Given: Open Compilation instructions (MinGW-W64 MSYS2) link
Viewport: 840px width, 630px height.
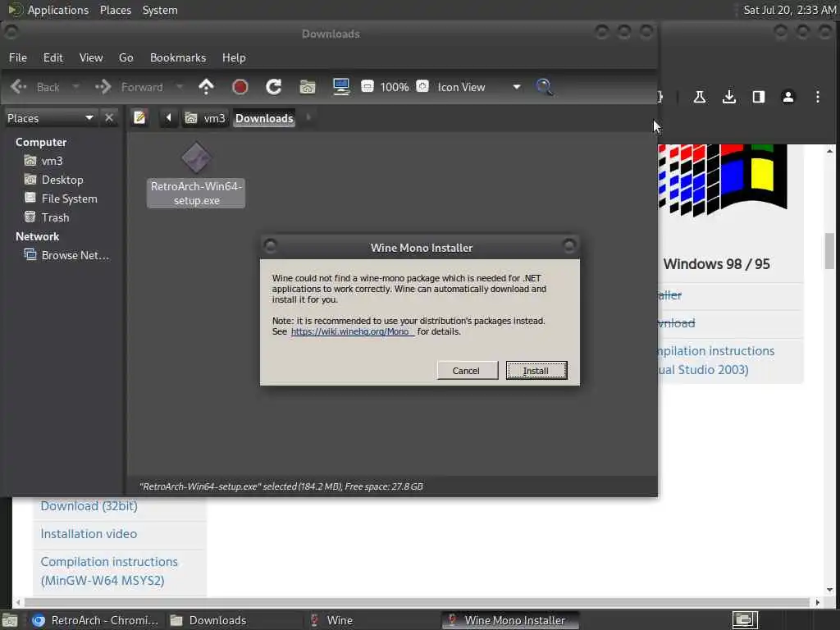Looking at the screenshot, I should [109, 571].
